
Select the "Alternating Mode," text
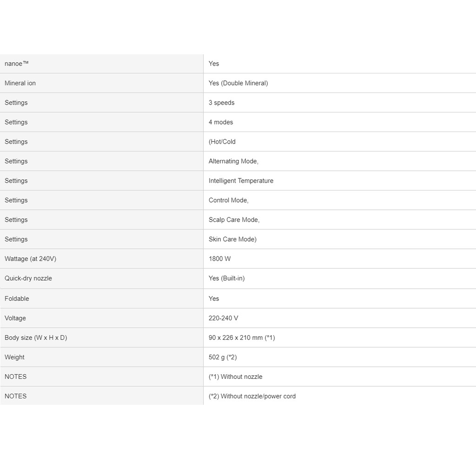[233, 161]
